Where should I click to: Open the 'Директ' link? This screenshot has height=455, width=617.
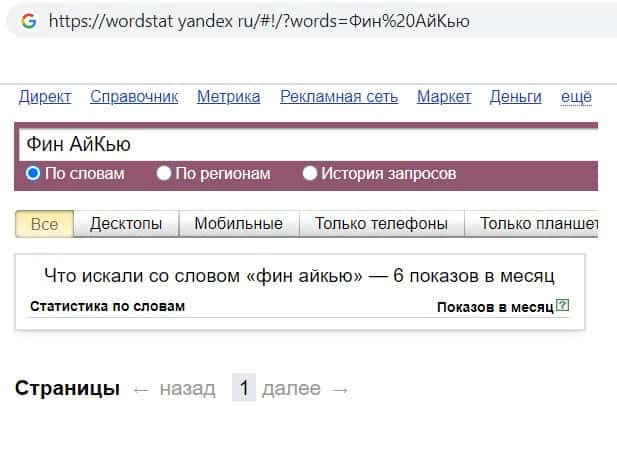pos(45,96)
